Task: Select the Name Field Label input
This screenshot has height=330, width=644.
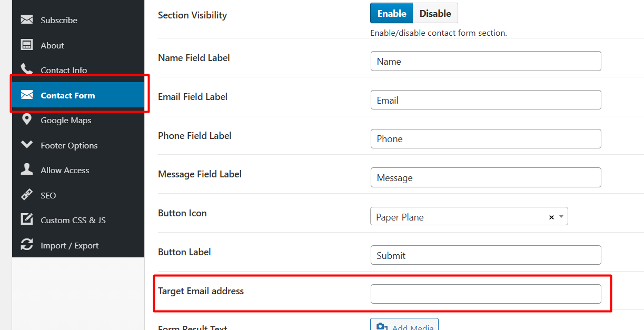Action: pyautogui.click(x=486, y=61)
